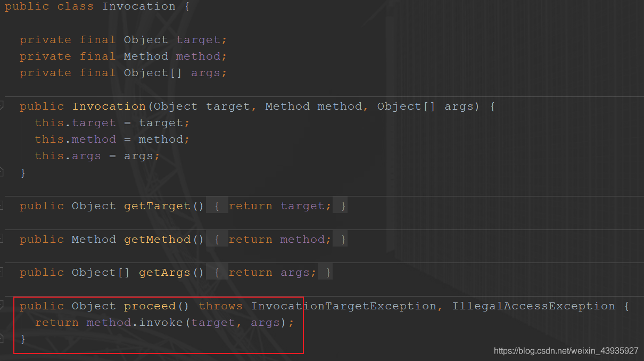
Task: Click the private final Method method field
Action: click(x=198, y=56)
